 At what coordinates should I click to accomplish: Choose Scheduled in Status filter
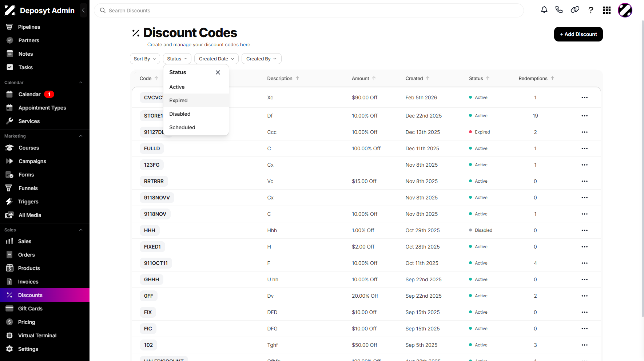(x=196, y=127)
